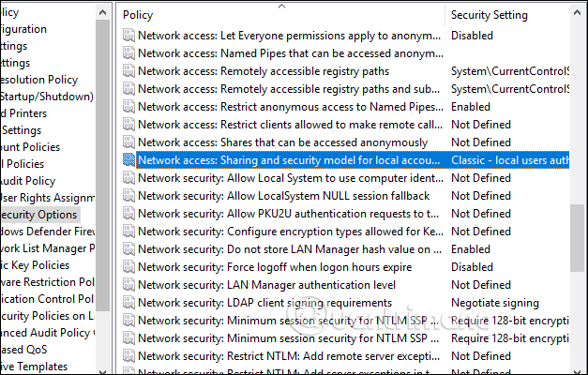Open Audit Policy tree node
Viewport: 588px width, 375px height.
tap(28, 178)
